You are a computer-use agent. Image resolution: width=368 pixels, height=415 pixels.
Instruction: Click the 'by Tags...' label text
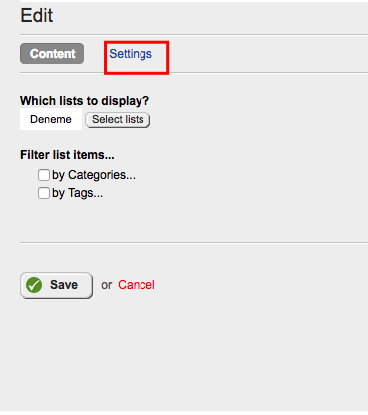[77, 193]
